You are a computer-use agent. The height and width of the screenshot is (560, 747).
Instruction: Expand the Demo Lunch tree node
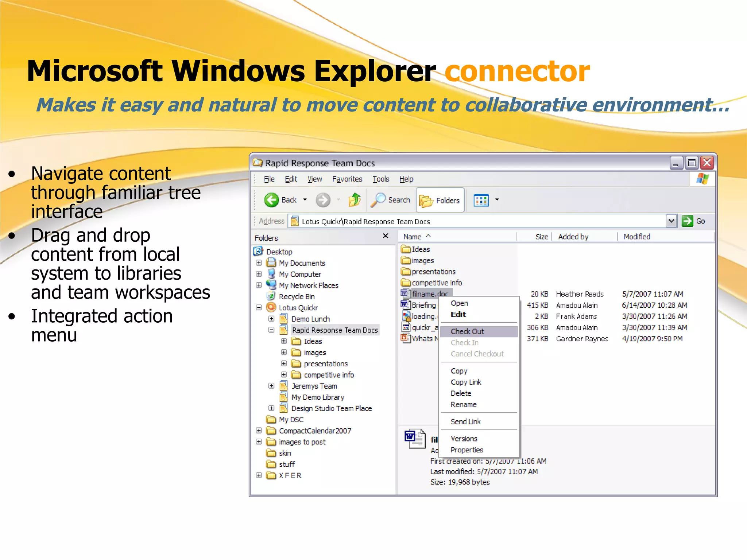coord(271,319)
